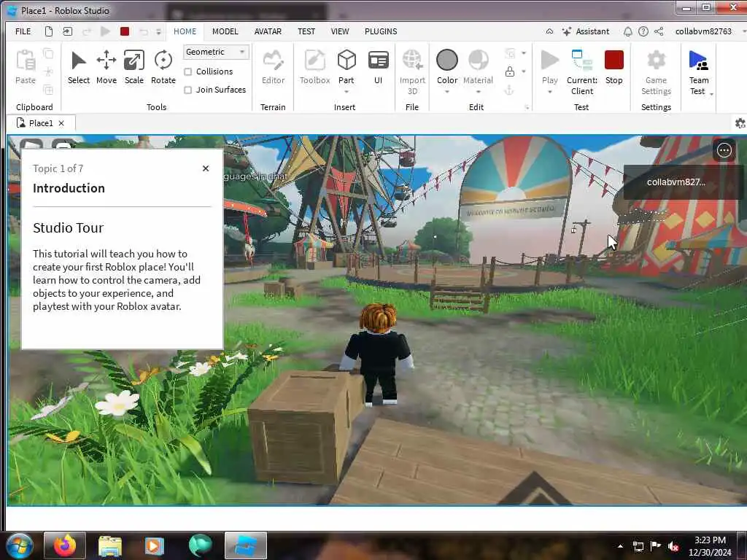Open the FILE menu

(x=23, y=31)
